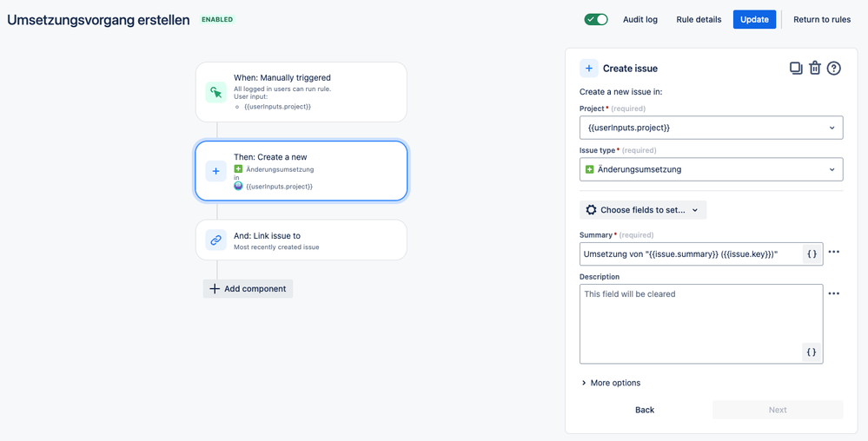Expand More options section
This screenshot has width=868, height=441.
pyautogui.click(x=611, y=383)
